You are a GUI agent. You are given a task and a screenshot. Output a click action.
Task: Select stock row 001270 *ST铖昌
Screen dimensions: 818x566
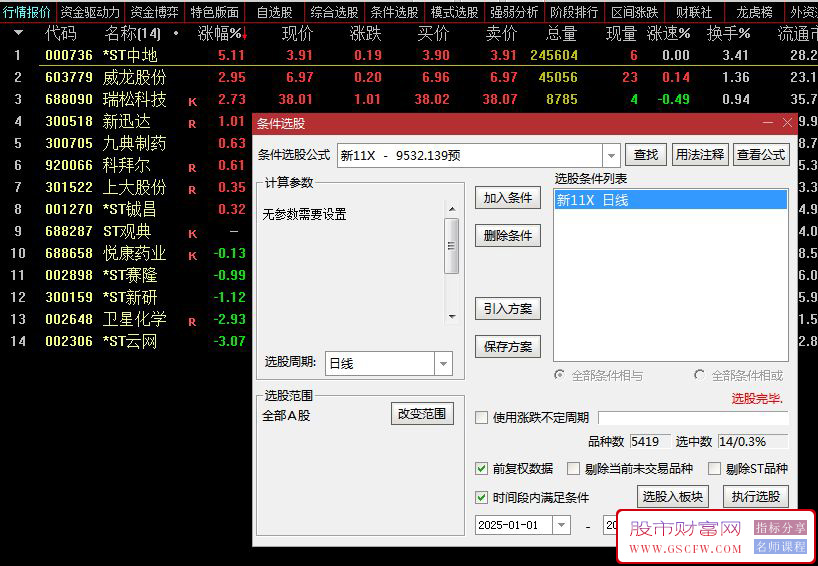pos(125,209)
